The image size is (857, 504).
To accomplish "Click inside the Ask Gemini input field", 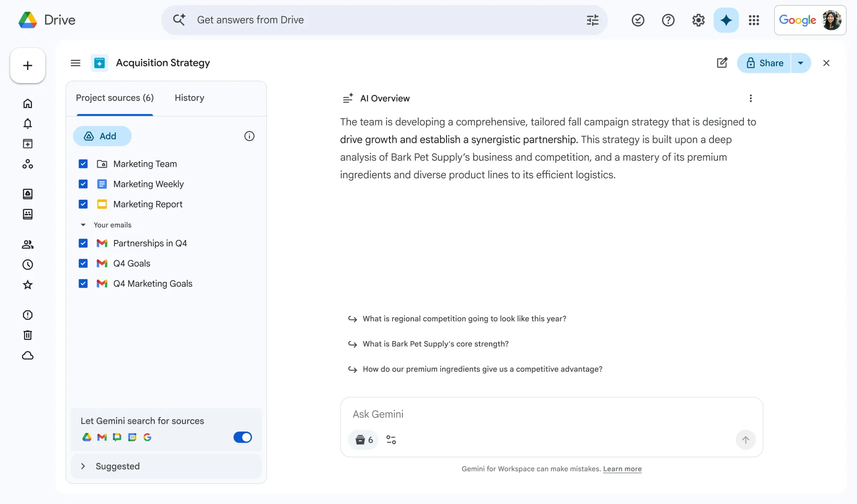I will 471,414.
